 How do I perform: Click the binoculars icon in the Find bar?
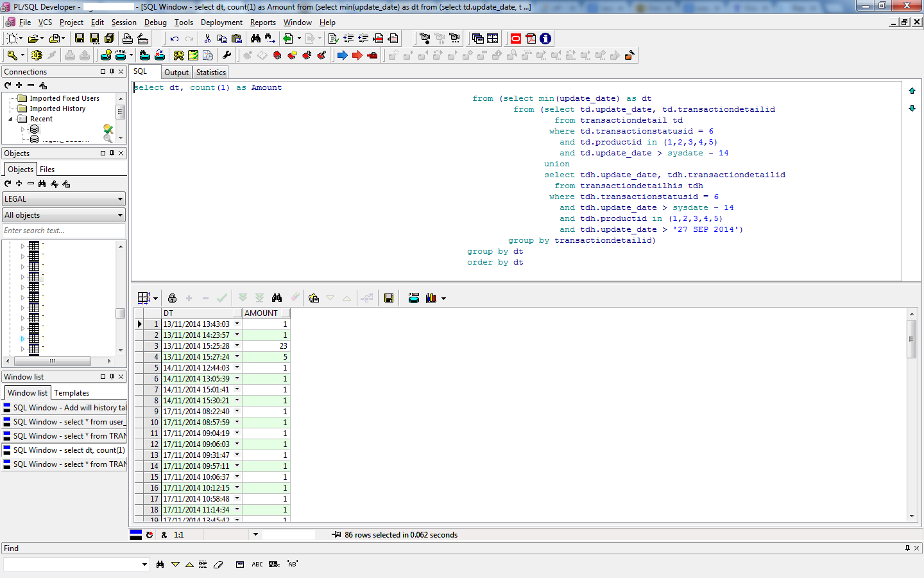point(160,565)
